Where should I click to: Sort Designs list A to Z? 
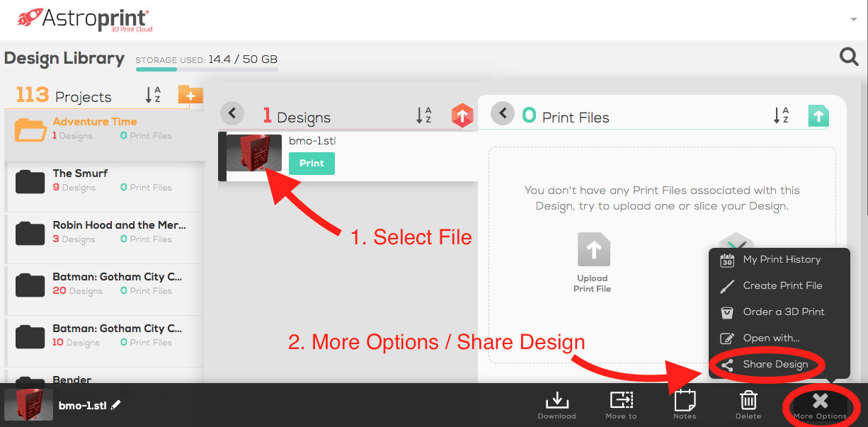[423, 115]
